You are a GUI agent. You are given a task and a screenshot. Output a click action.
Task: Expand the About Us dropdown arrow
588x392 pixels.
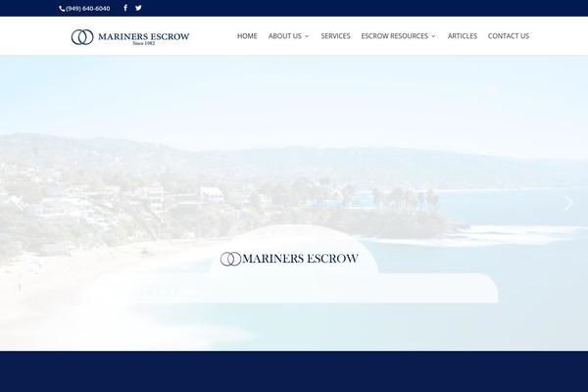point(307,36)
